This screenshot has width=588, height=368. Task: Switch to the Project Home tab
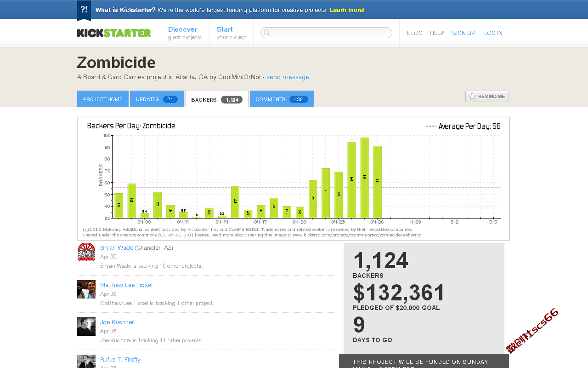click(103, 99)
